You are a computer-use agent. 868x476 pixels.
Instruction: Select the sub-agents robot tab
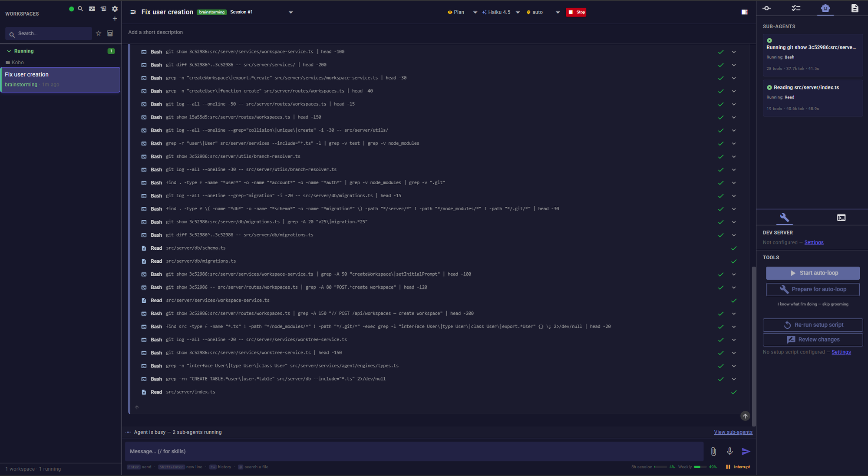pos(825,8)
